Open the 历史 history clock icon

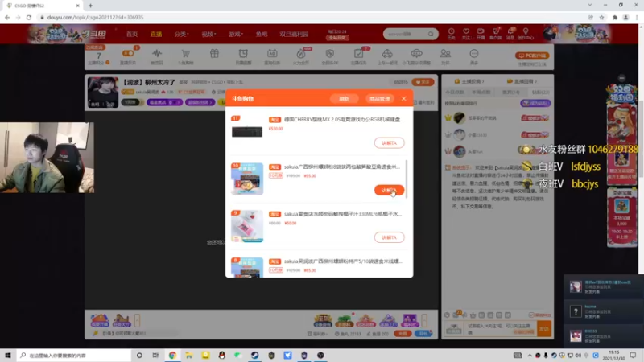451,34
